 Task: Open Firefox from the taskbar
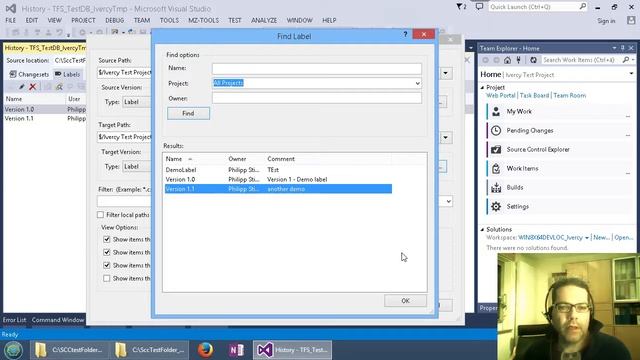point(205,350)
